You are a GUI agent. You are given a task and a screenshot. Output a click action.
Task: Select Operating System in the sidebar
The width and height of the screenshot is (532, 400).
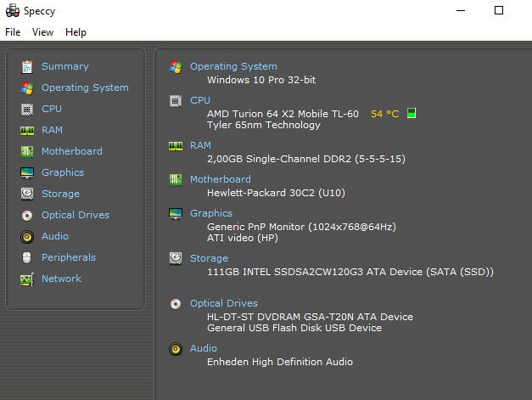pos(85,87)
